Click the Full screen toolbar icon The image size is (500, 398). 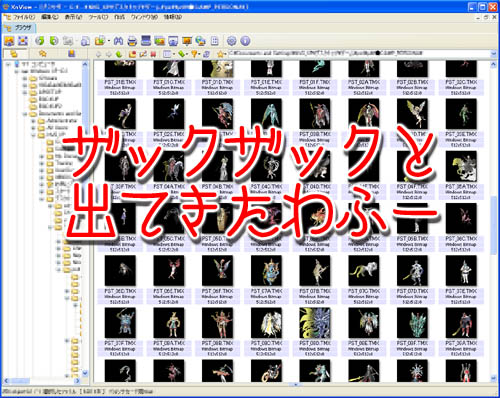(x=23, y=41)
